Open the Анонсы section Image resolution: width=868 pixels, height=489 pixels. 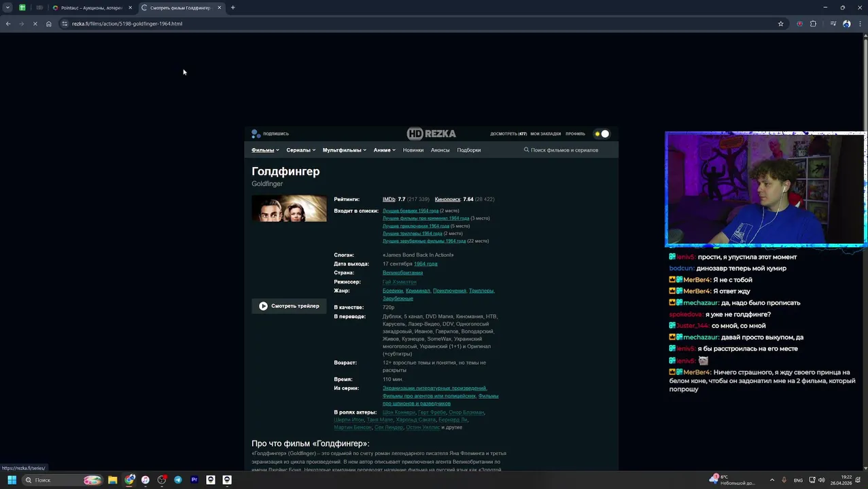(440, 150)
